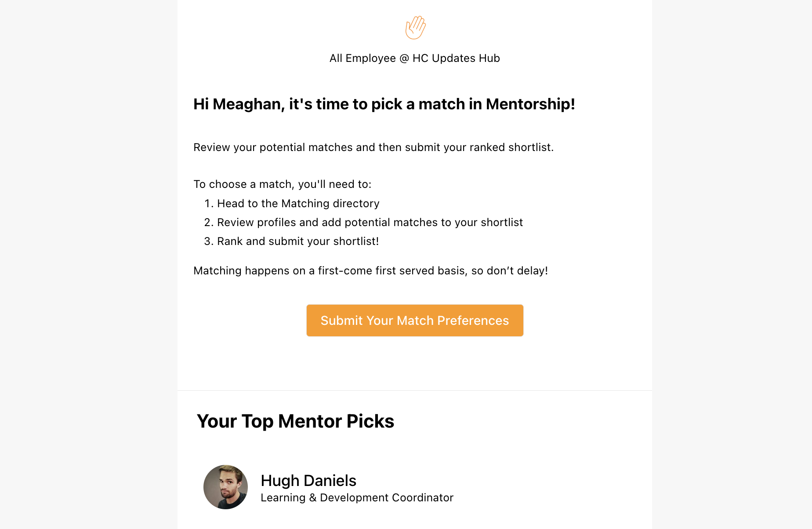Click the Review your potential matches sentence
812x529 pixels.
pyautogui.click(x=373, y=148)
